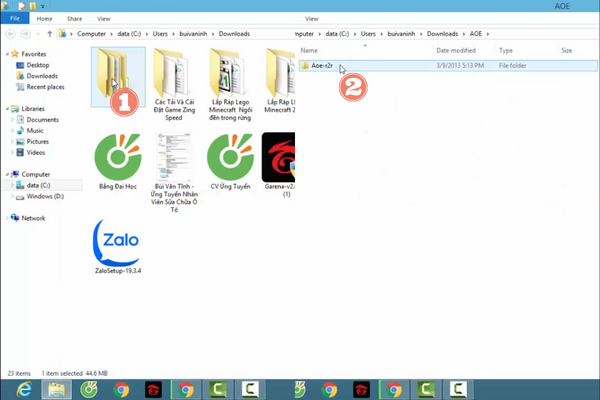The width and height of the screenshot is (600, 400).
Task: Open the Lắp Ráp Lego Minecraft folder
Action: pos(231,77)
